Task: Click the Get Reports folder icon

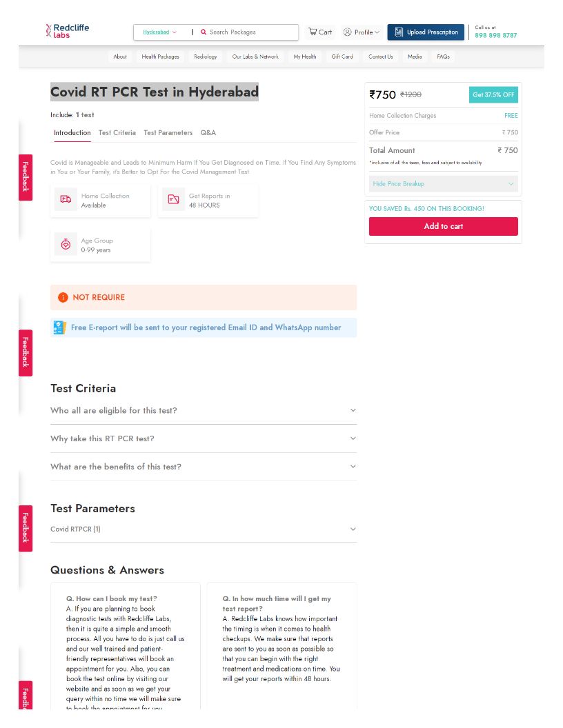Action: pos(174,200)
